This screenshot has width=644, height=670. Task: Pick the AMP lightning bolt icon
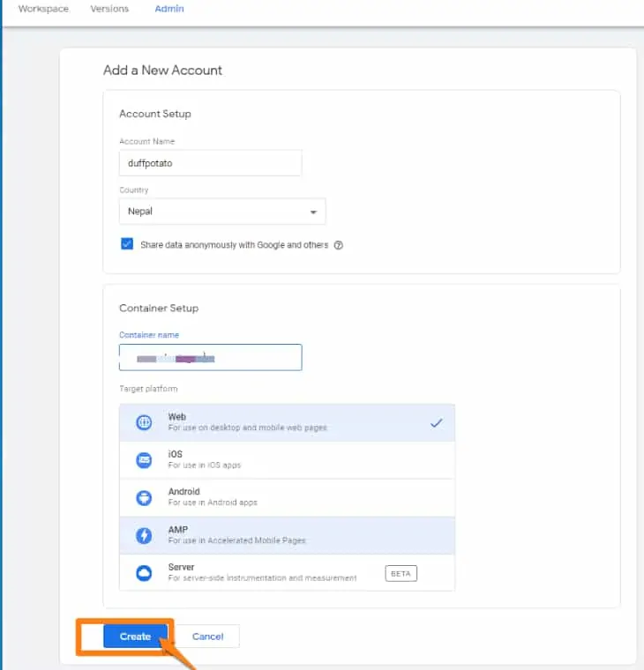tap(144, 535)
